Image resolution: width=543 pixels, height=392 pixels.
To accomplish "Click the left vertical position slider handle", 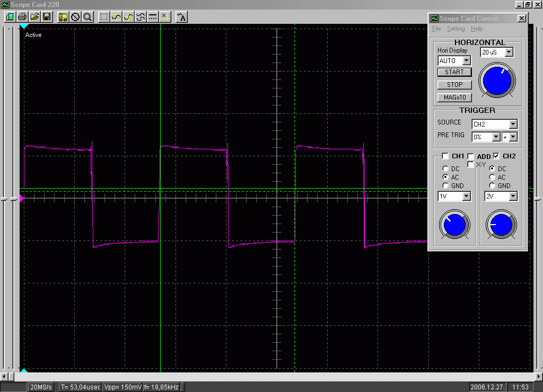I will (4, 199).
